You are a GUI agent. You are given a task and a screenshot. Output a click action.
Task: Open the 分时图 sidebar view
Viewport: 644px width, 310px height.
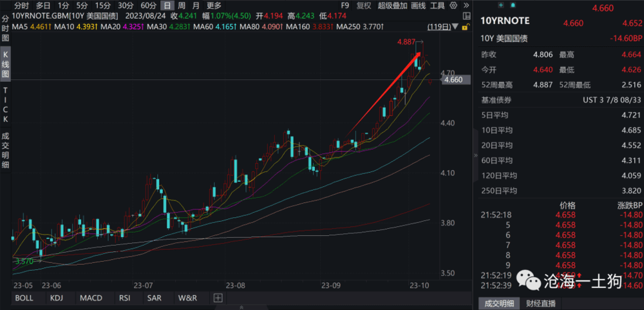pos(5,30)
